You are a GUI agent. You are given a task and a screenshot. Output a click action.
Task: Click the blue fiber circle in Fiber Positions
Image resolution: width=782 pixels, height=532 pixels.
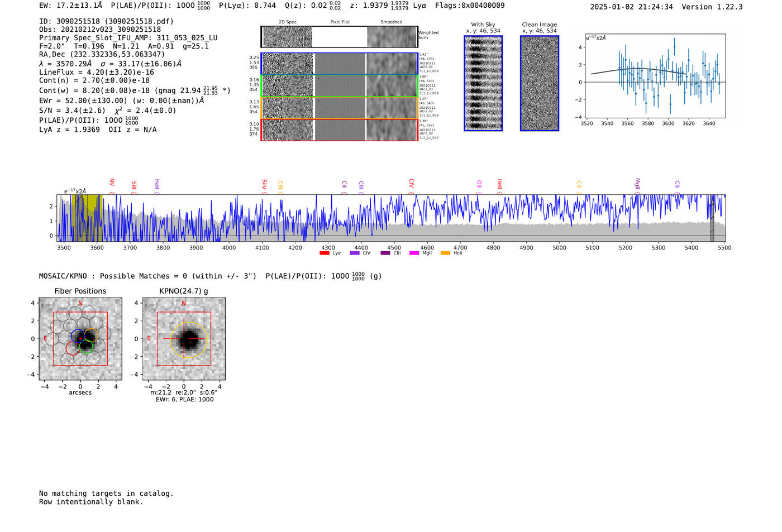pyautogui.click(x=78, y=336)
